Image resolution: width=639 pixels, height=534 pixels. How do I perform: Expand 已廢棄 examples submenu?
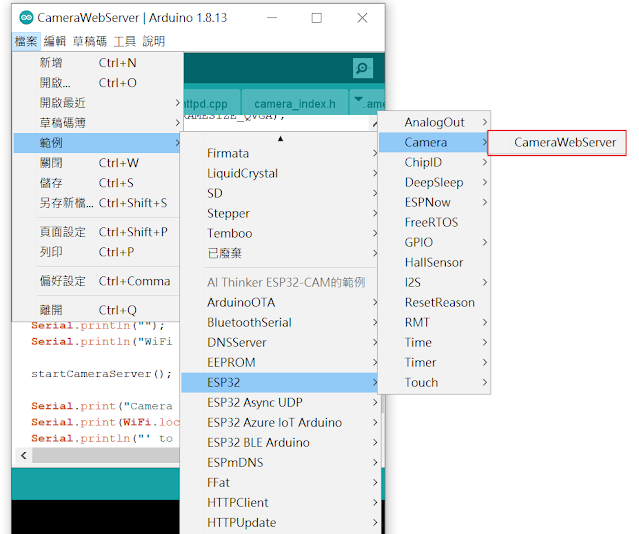pyautogui.click(x=280, y=253)
